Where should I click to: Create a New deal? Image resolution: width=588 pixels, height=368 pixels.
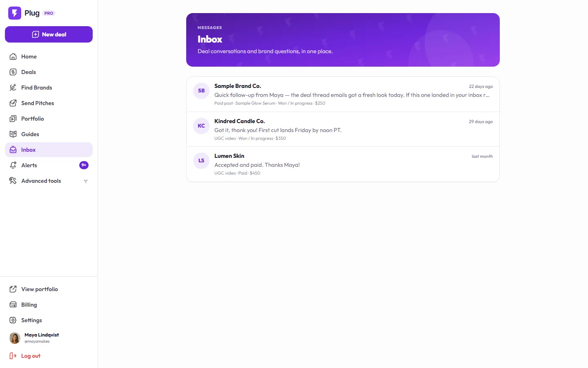click(x=49, y=34)
